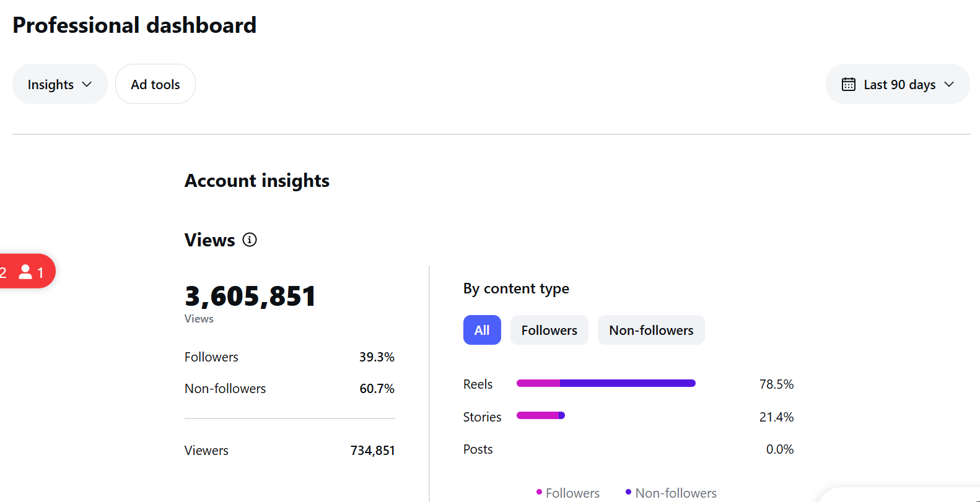Screen dimensions: 980x502
Task: Select the All content filter
Action: point(482,330)
